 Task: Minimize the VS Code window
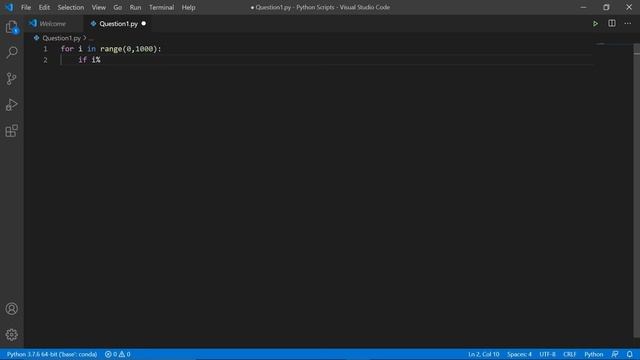(x=583, y=7)
